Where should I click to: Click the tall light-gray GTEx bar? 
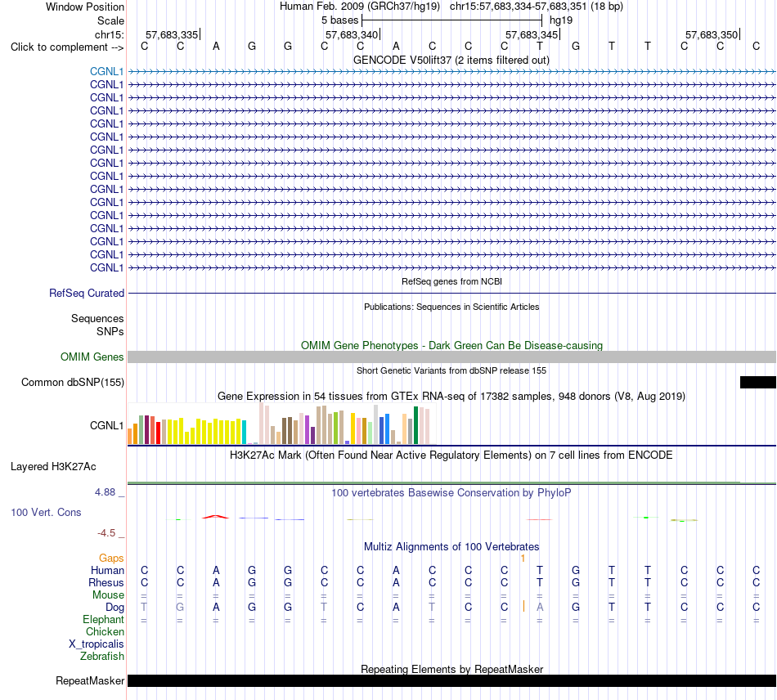coord(376,424)
